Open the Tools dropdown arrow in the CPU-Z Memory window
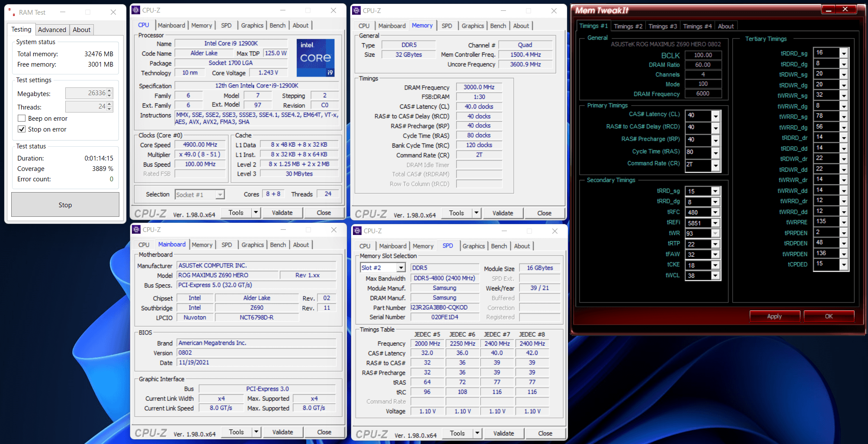This screenshot has height=444, width=868. pyautogui.click(x=477, y=213)
